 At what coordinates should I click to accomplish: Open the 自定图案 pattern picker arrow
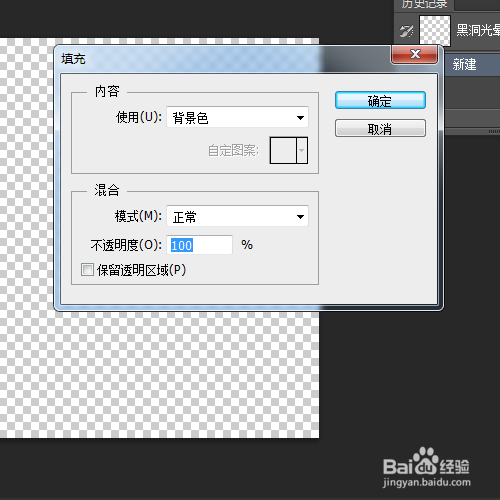pyautogui.click(x=302, y=150)
